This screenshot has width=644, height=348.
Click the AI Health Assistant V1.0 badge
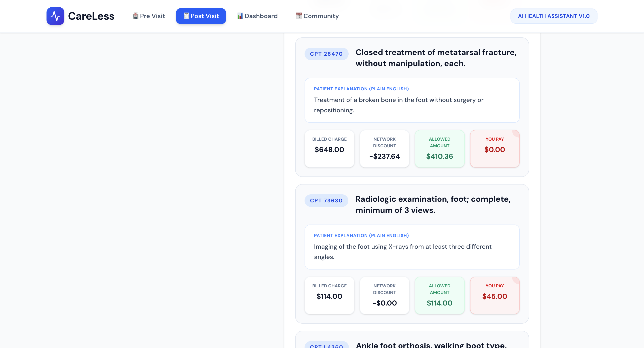553,16
